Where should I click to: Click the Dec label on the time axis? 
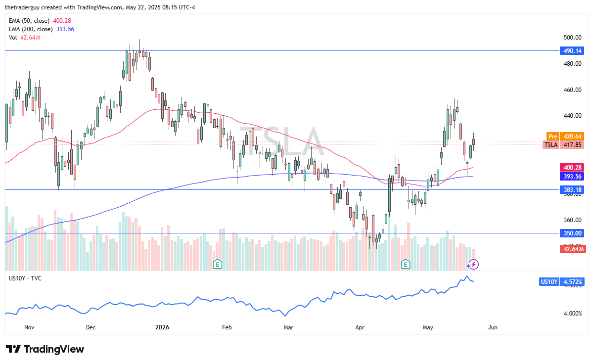pos(91,327)
